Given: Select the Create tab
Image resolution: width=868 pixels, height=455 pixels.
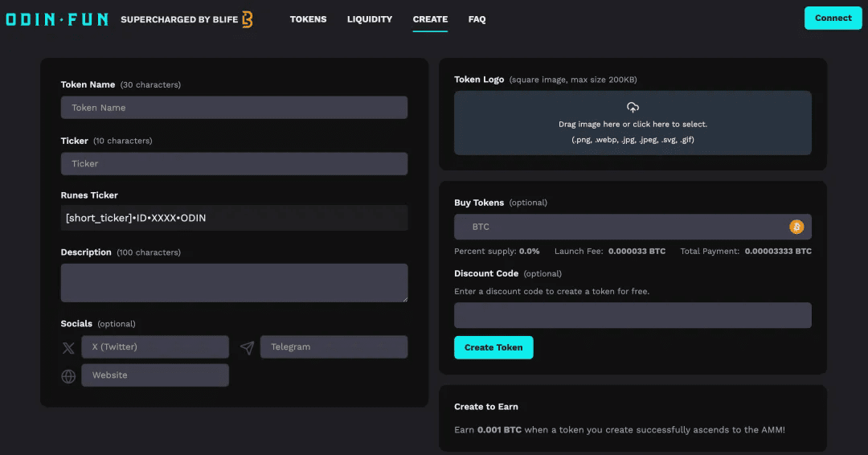Looking at the screenshot, I should pyautogui.click(x=430, y=19).
